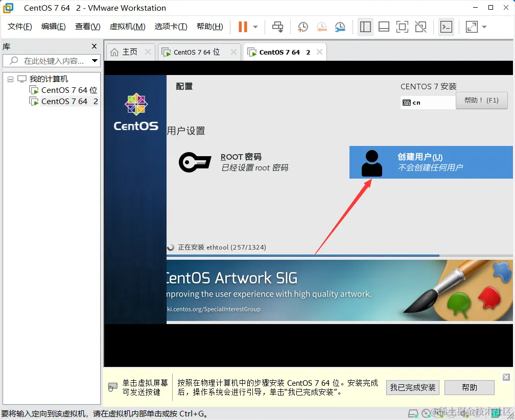Toggle the console view mode

pyautogui.click(x=446, y=28)
